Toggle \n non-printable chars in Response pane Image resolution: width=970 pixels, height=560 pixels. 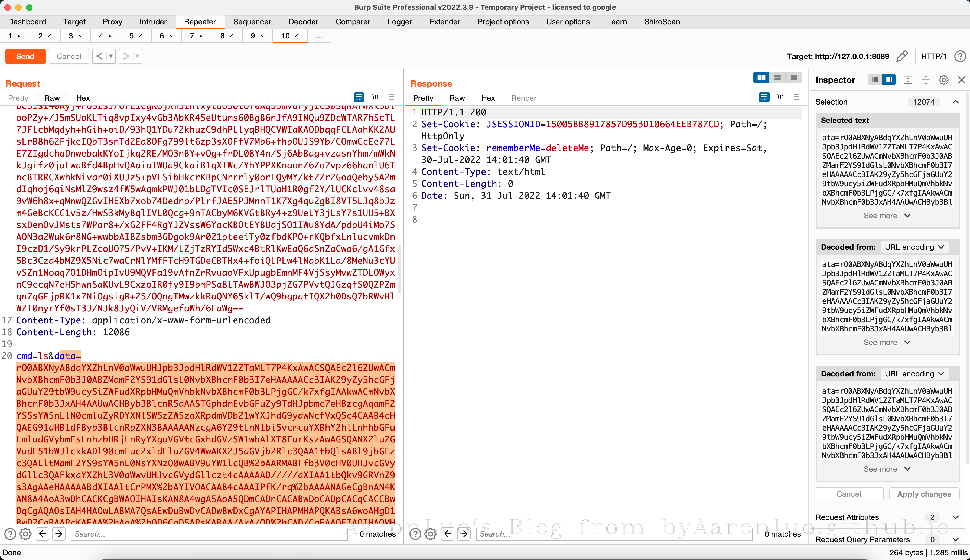[780, 97]
